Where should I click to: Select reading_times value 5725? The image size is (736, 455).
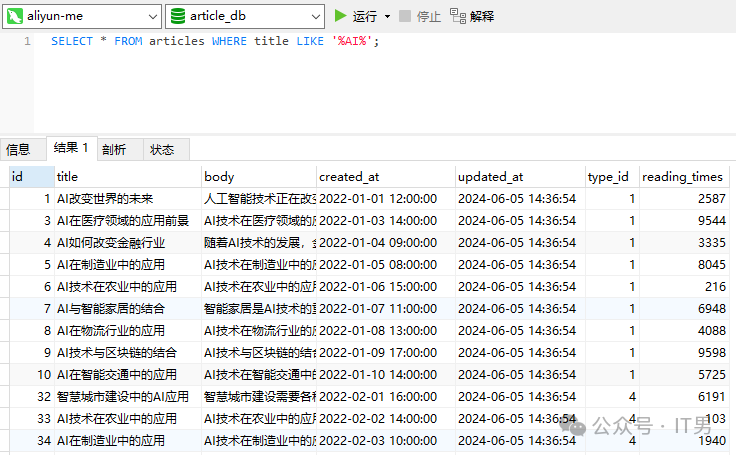click(x=684, y=375)
